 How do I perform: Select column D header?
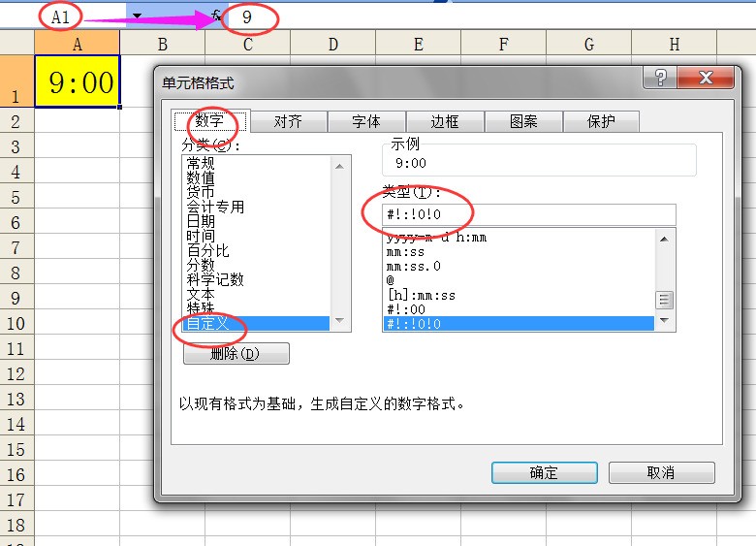click(333, 45)
